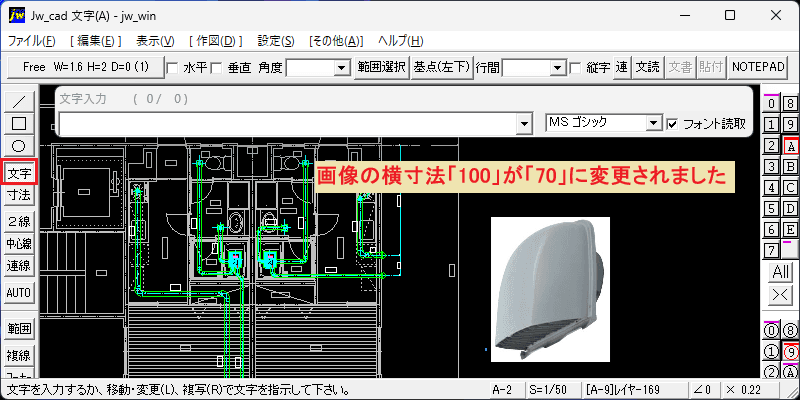Screen dimensions: 800x400
Task: Enable the 水平 horizontal checkbox
Action: 172,68
